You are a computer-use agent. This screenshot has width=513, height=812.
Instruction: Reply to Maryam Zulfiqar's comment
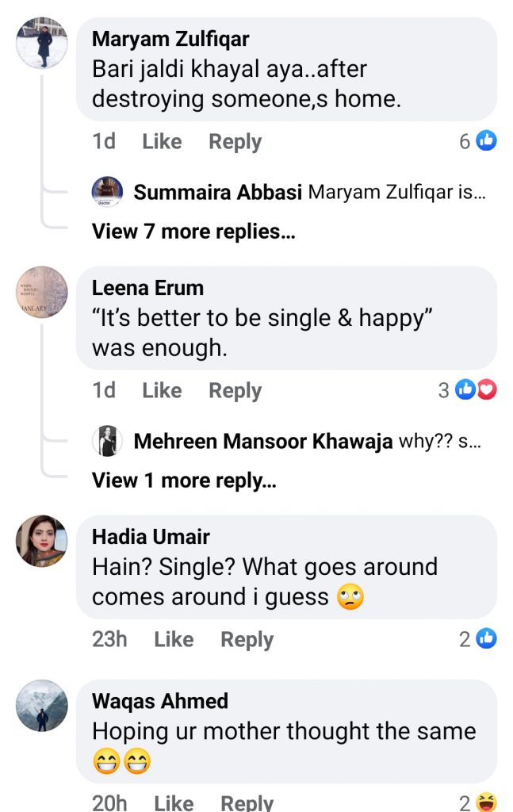235,142
